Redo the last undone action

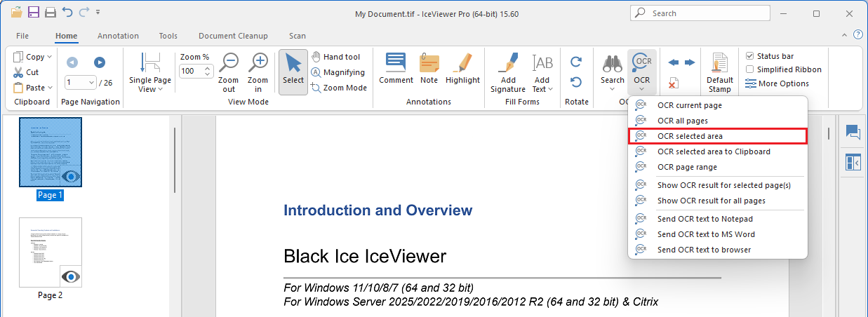84,12
